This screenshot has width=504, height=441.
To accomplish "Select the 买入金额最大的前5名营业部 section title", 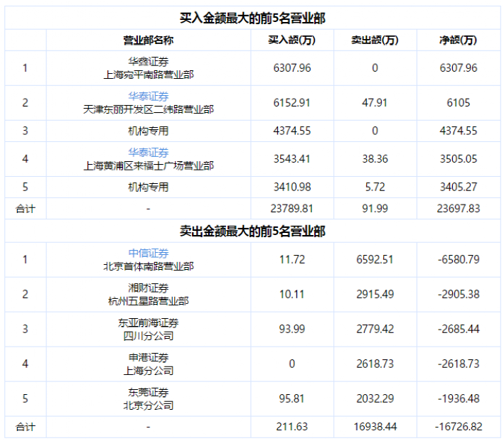I will 252,18.
